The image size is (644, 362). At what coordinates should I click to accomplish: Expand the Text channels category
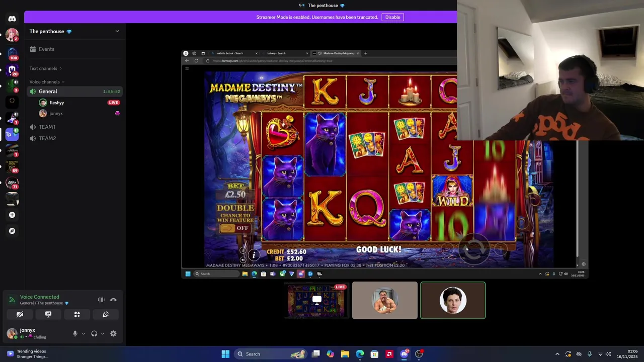(45, 68)
